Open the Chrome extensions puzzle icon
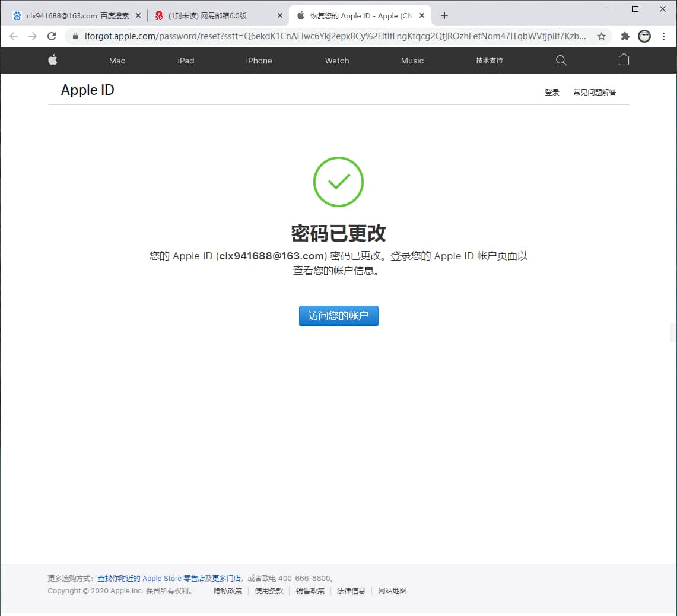This screenshot has height=616, width=677. point(625,36)
